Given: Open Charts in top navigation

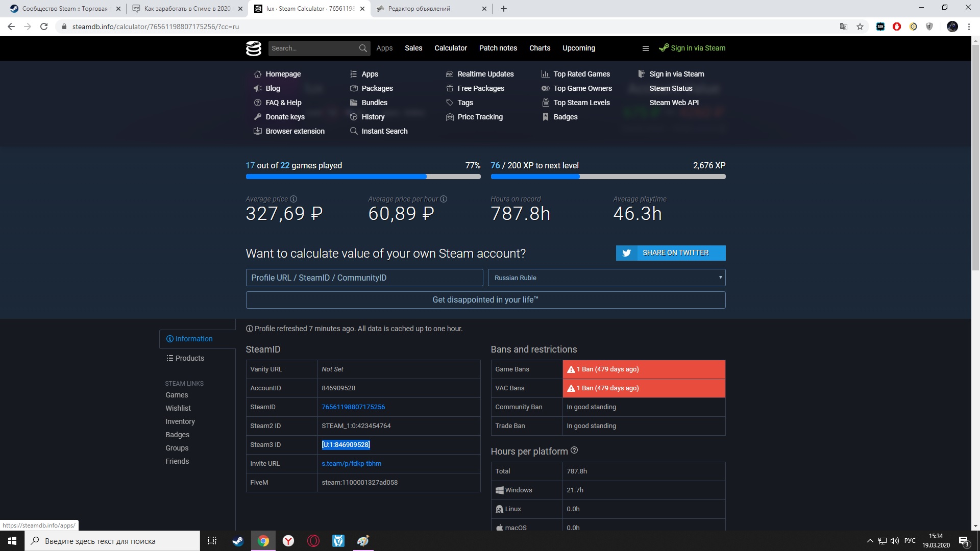Looking at the screenshot, I should click(540, 48).
